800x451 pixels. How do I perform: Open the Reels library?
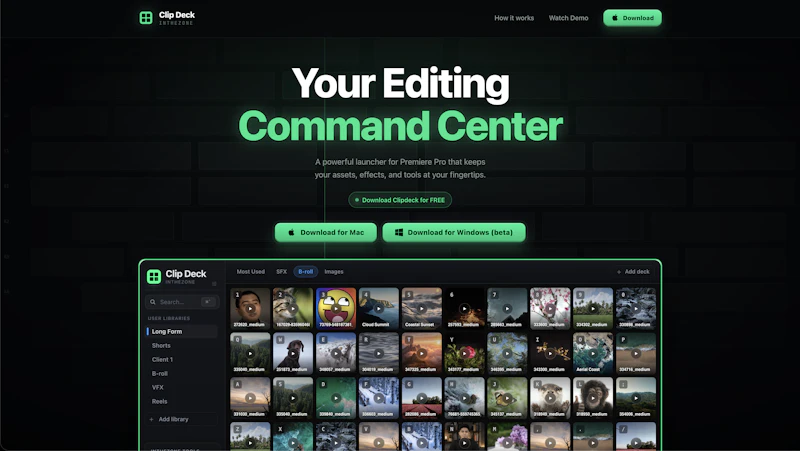click(159, 401)
